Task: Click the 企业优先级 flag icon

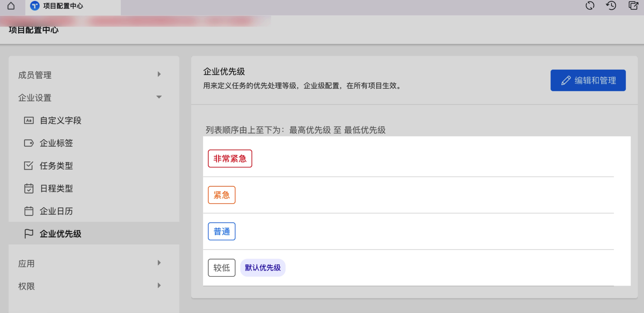Action: pyautogui.click(x=29, y=234)
